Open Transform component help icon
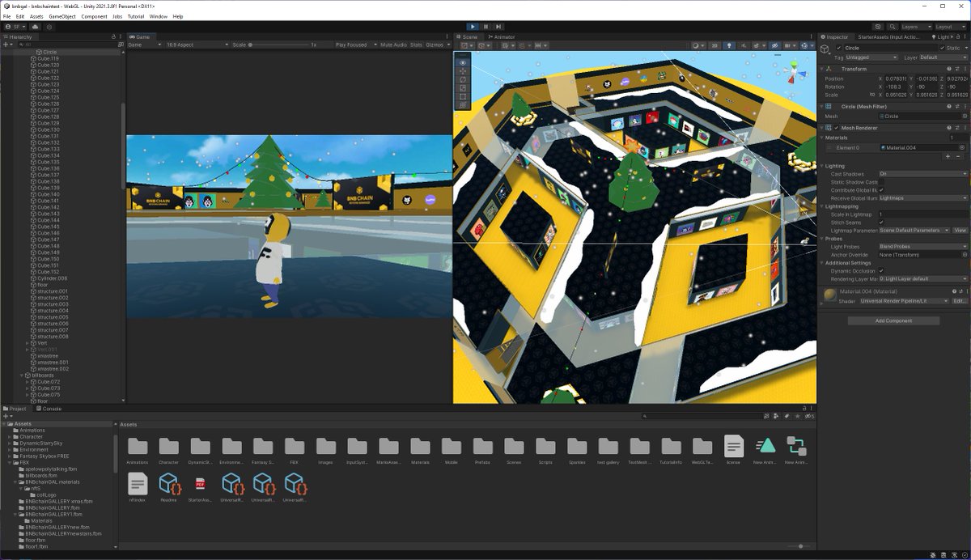The width and height of the screenshot is (971, 560). tap(948, 69)
